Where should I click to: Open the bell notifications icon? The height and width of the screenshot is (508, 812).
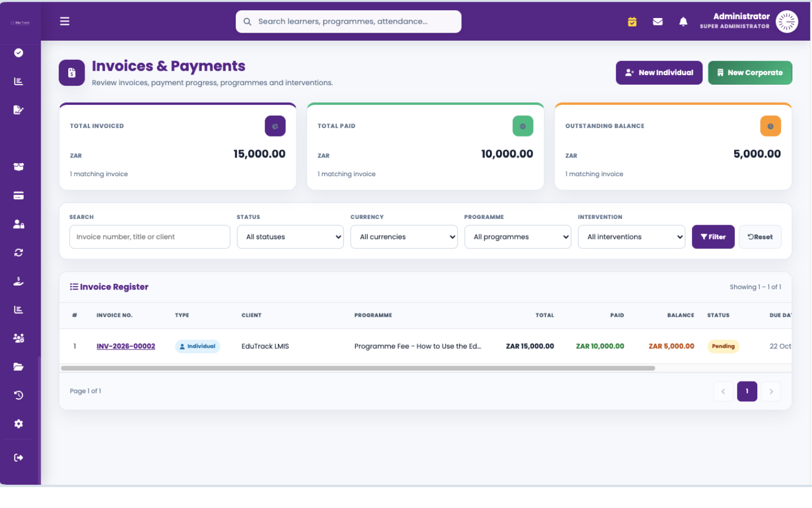pyautogui.click(x=683, y=21)
